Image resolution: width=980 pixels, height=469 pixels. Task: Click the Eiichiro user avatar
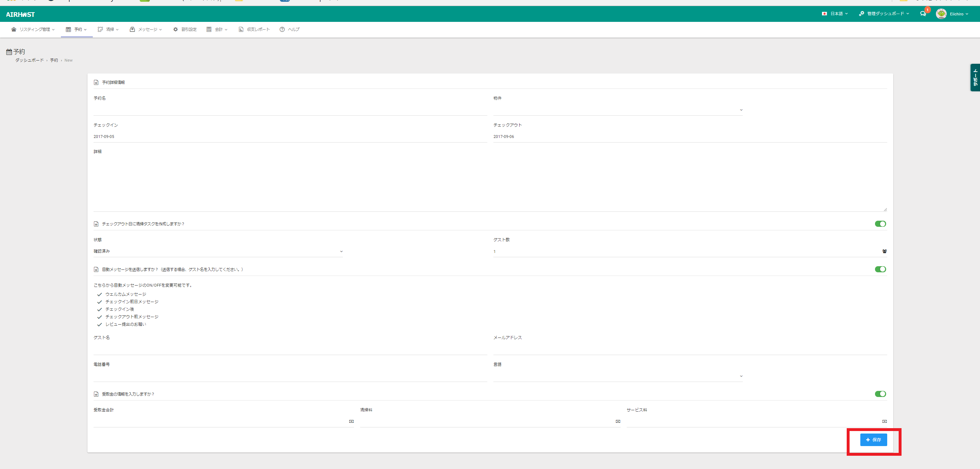tap(941, 14)
